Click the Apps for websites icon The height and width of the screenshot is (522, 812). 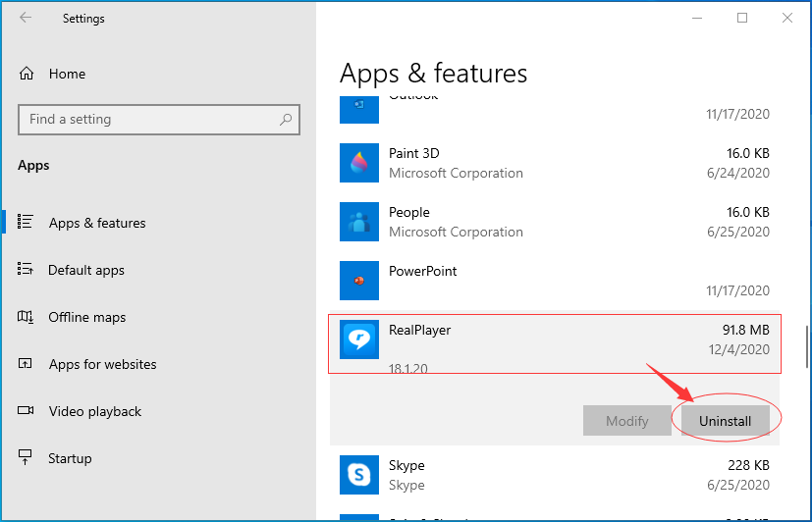point(25,363)
